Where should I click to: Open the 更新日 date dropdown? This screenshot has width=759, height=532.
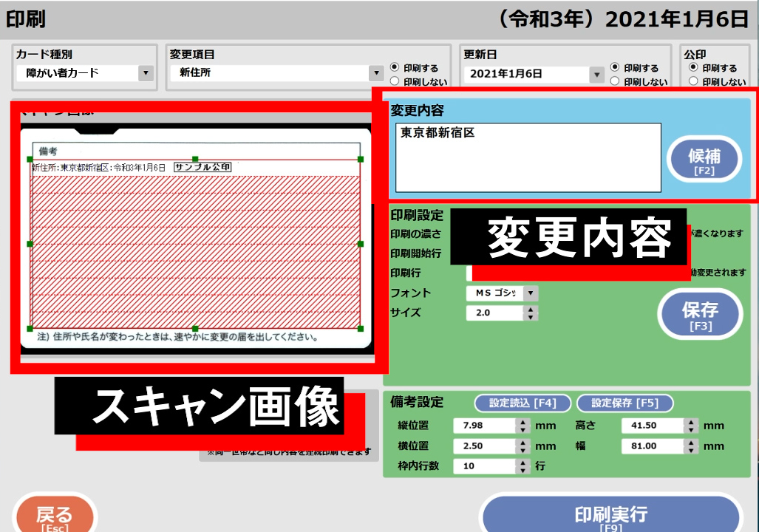(x=597, y=74)
